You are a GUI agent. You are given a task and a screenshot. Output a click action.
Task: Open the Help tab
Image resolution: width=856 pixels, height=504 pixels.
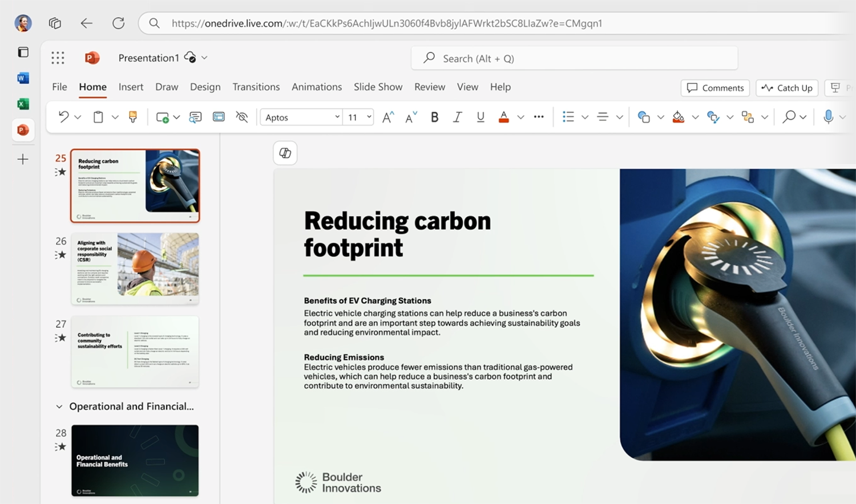(500, 87)
